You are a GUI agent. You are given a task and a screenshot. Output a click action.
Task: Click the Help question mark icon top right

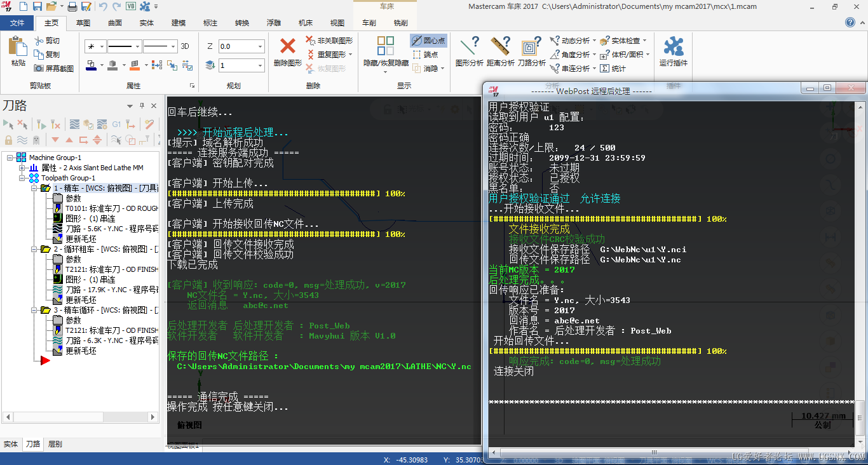(x=850, y=22)
